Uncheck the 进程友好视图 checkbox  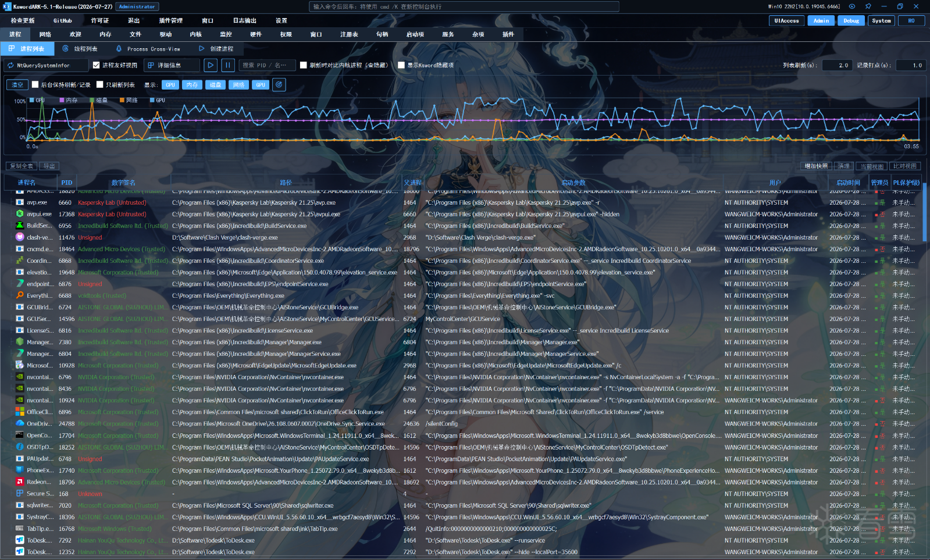tap(97, 65)
